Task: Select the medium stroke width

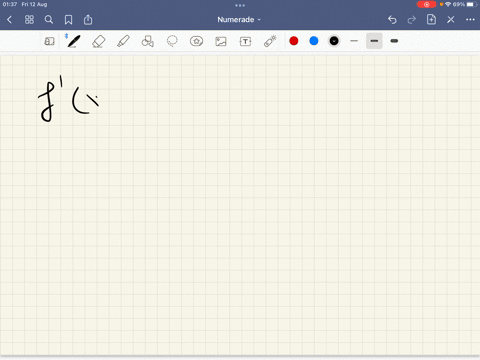Action: click(x=374, y=41)
